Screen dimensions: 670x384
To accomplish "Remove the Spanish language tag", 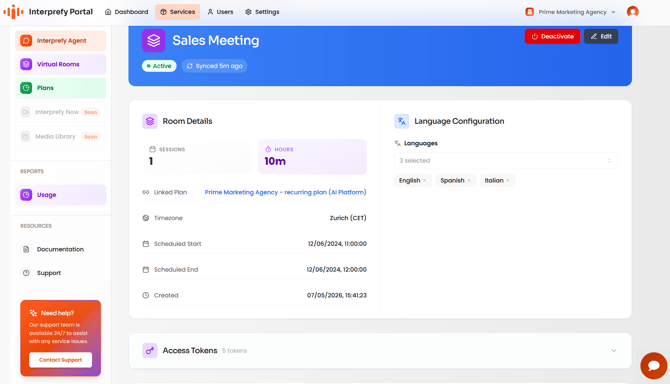I will (469, 181).
